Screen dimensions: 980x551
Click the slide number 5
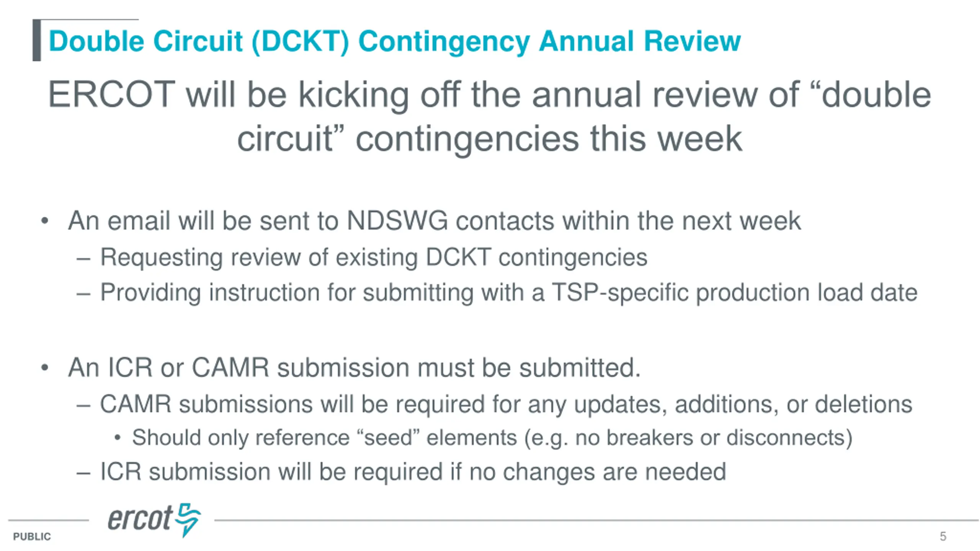(x=943, y=536)
